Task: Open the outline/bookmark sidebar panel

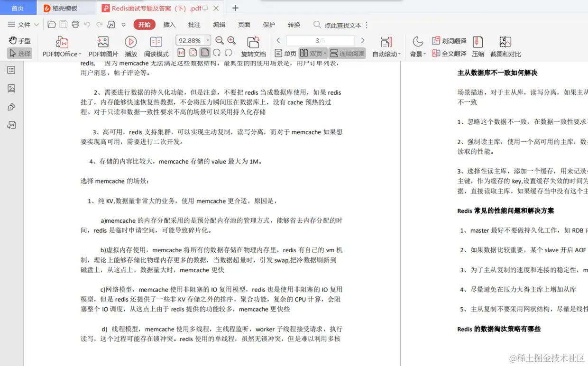Action: point(11,70)
